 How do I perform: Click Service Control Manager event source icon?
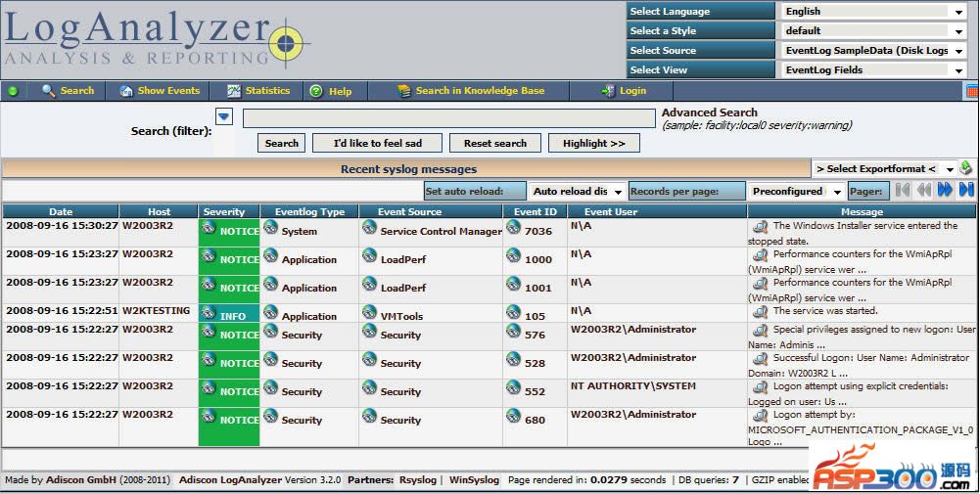coord(369,228)
